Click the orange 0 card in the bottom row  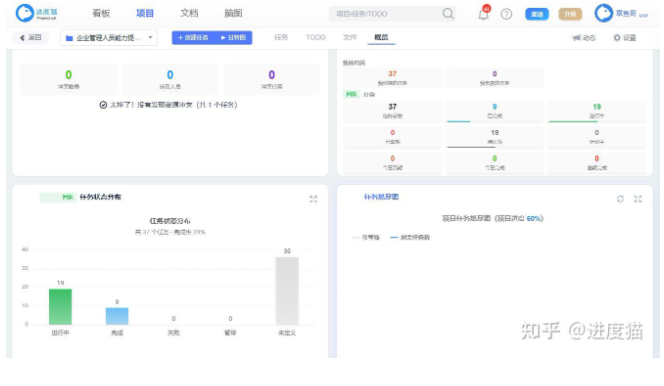coord(393,163)
